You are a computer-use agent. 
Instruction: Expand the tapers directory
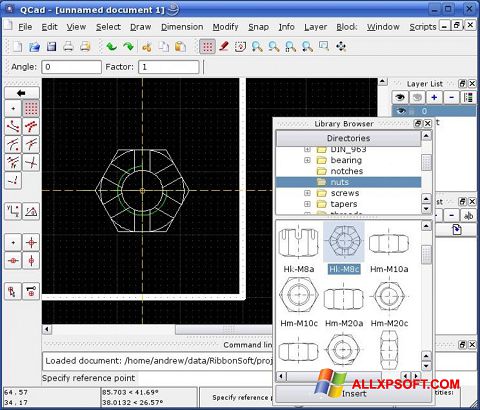coord(307,204)
